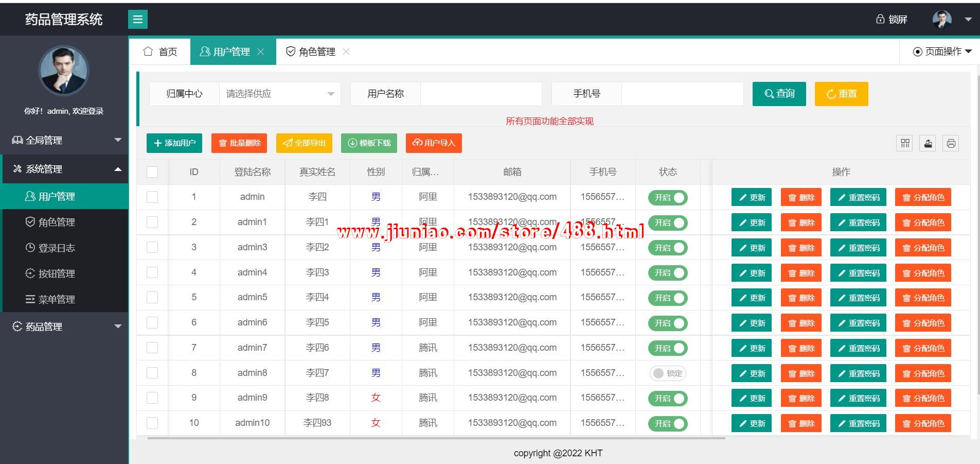This screenshot has height=464, width=980.
Task: Open the column filter grid icon
Action: (905, 143)
